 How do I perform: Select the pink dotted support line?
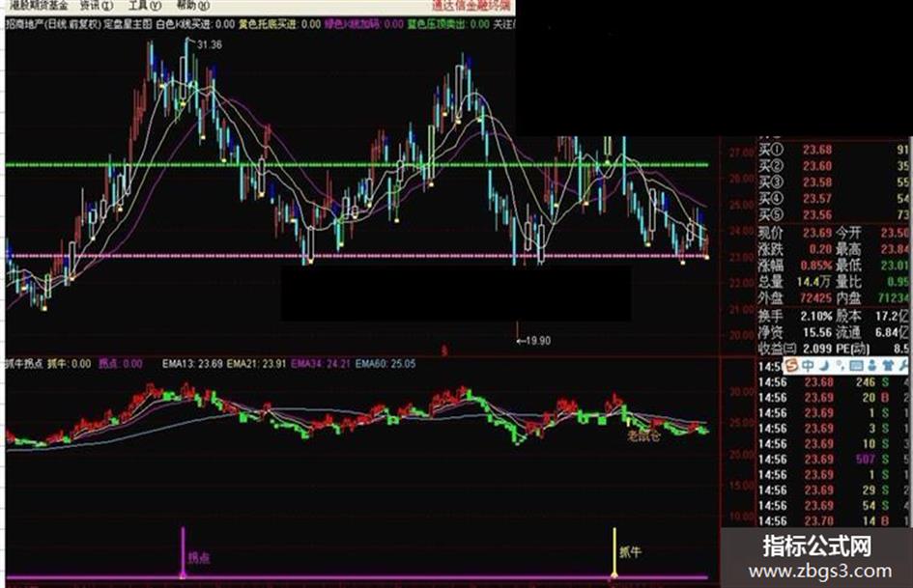[x=357, y=256]
